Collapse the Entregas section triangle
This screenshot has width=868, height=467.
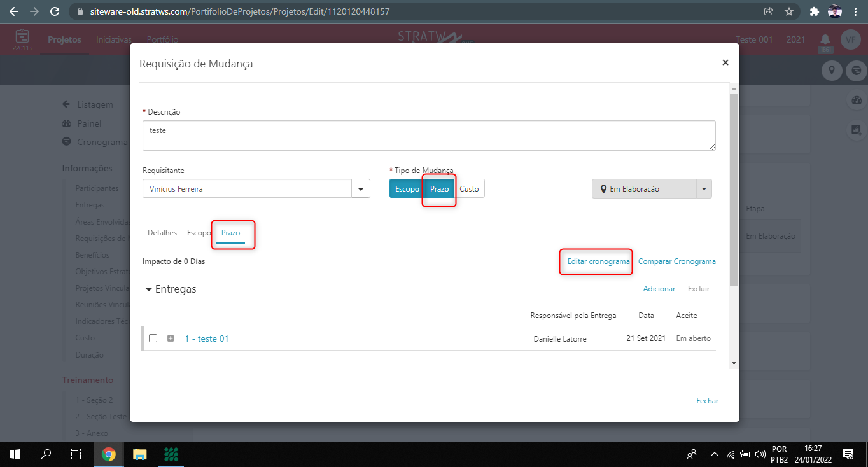tap(149, 289)
